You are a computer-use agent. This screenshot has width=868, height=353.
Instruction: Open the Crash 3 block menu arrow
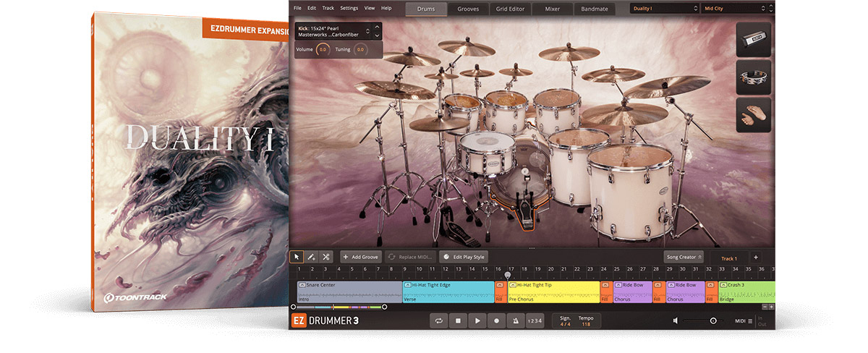click(x=723, y=285)
